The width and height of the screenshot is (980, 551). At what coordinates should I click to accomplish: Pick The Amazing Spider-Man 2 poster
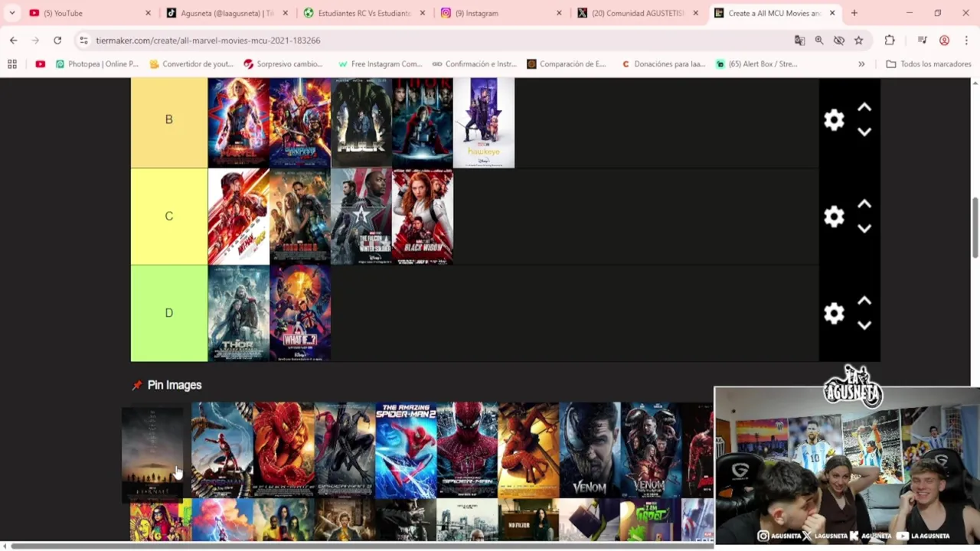point(406,450)
